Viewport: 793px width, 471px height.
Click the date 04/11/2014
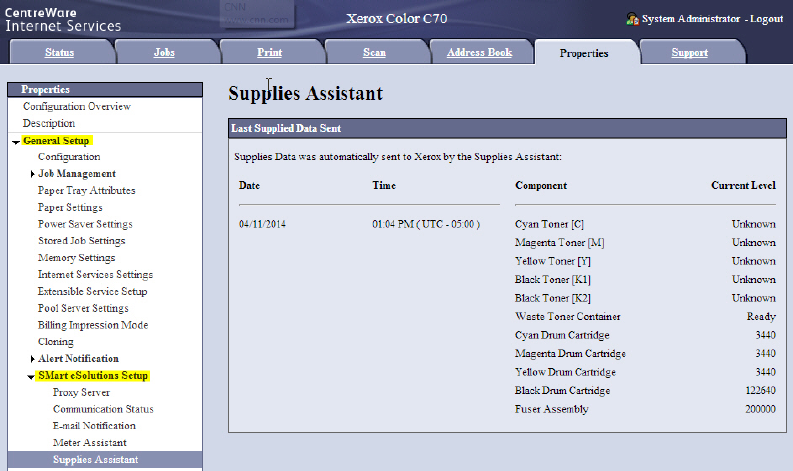pyautogui.click(x=262, y=224)
